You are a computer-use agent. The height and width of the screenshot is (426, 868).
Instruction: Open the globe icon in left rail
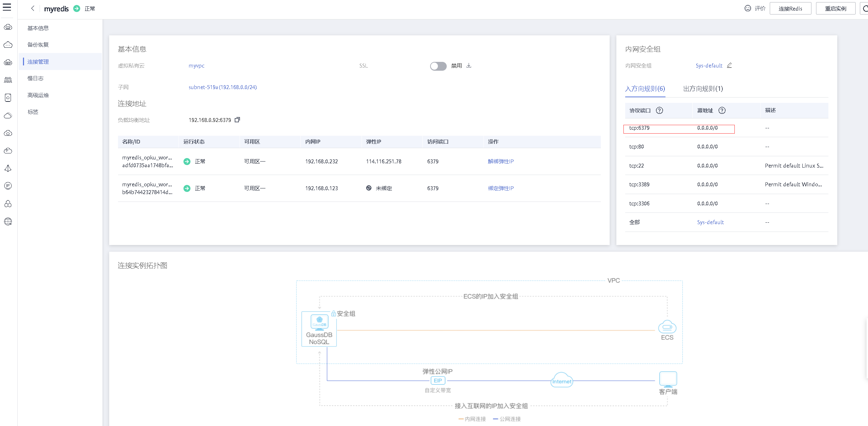(x=8, y=222)
